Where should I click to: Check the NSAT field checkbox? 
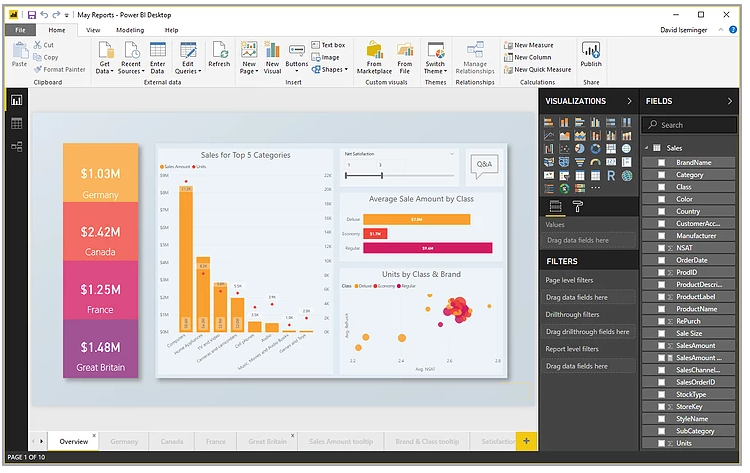click(662, 248)
